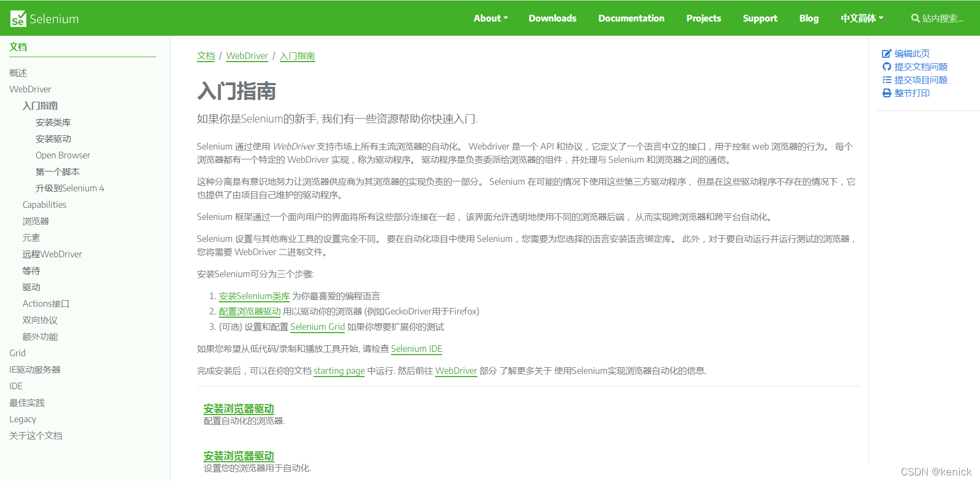The image size is (980, 481).
Task: Select Capabilities in sidebar
Action: coord(45,204)
